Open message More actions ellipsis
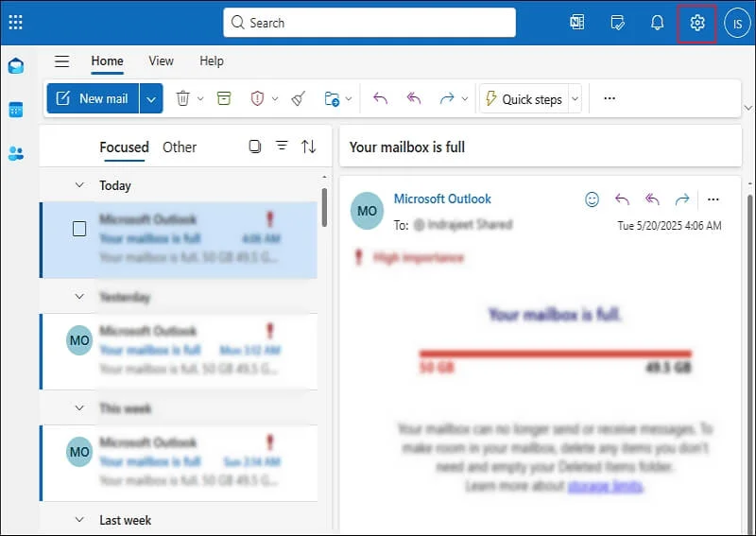Viewport: 756px width, 536px height. click(713, 199)
